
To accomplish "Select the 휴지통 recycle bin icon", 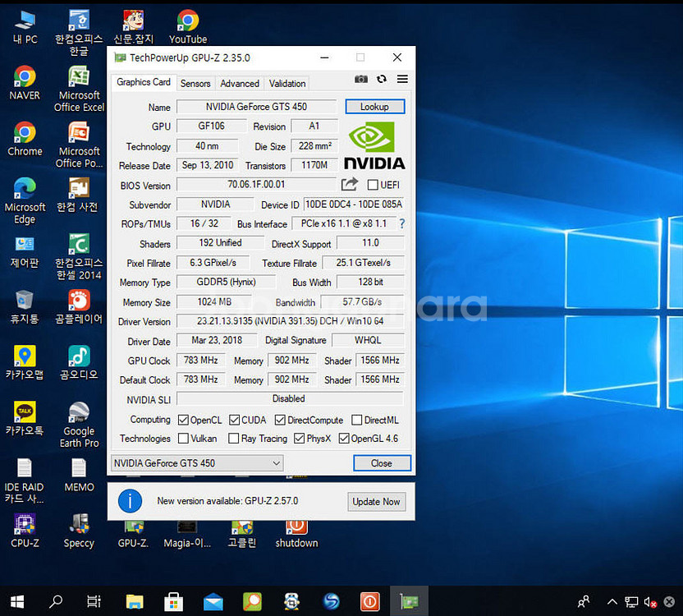I will (x=25, y=307).
